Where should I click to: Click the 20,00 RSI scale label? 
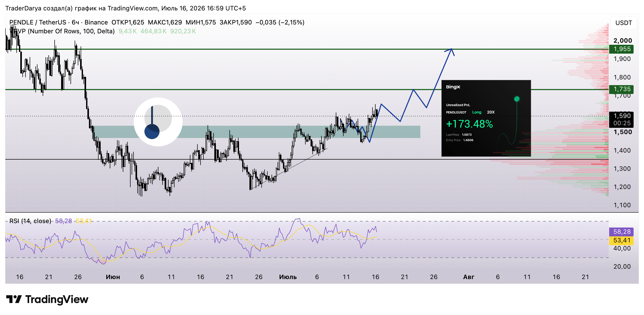click(x=622, y=267)
